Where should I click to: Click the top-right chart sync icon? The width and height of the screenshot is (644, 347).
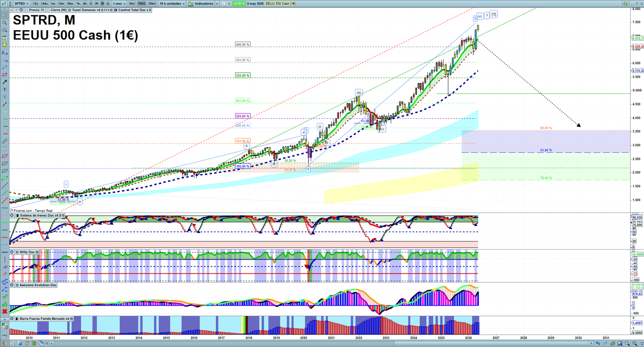pos(625,4)
